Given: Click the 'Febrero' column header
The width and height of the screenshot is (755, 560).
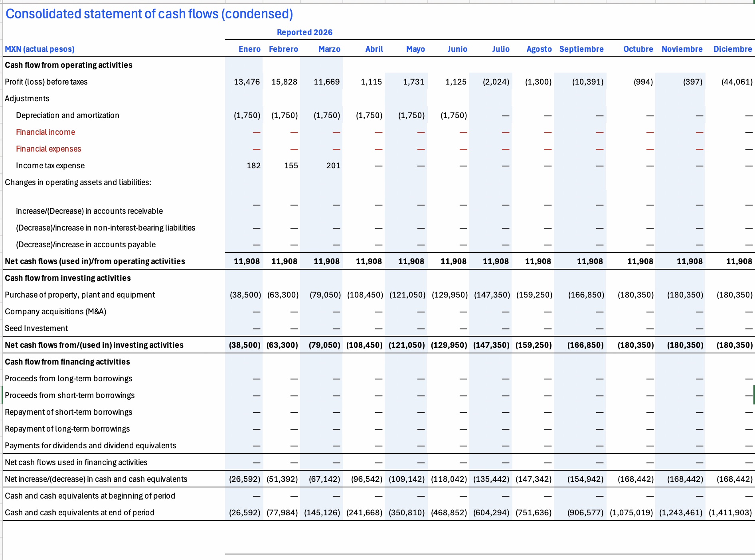Looking at the screenshot, I should (x=283, y=49).
